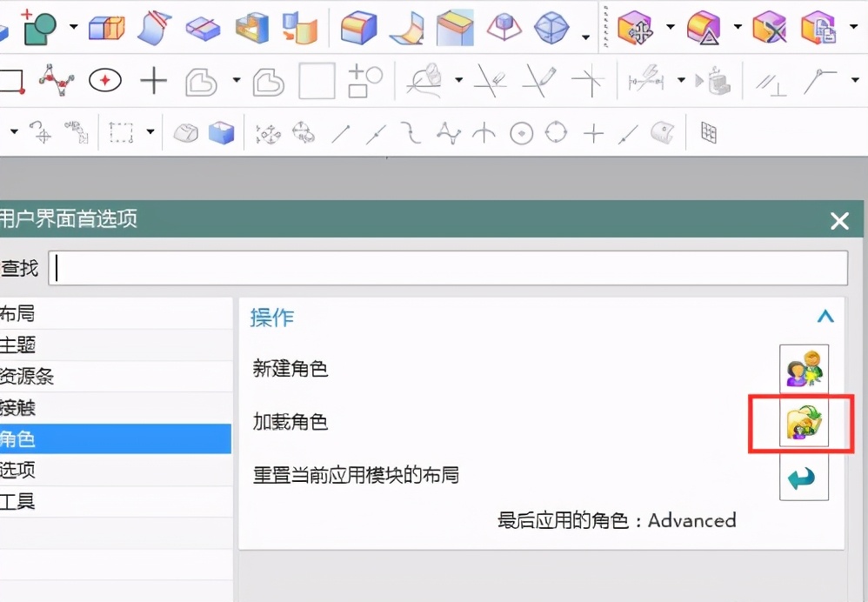Click the large empty square sketch icon

point(317,81)
